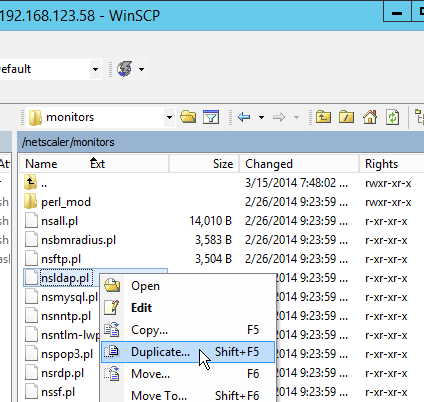Click the Edit pencil icon in context menu
This screenshot has height=402, width=424.
click(112, 307)
